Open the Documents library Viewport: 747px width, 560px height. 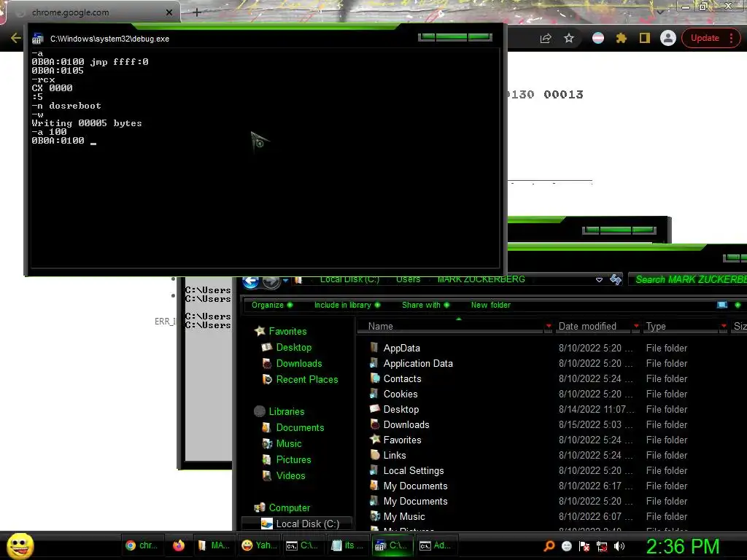coord(300,427)
